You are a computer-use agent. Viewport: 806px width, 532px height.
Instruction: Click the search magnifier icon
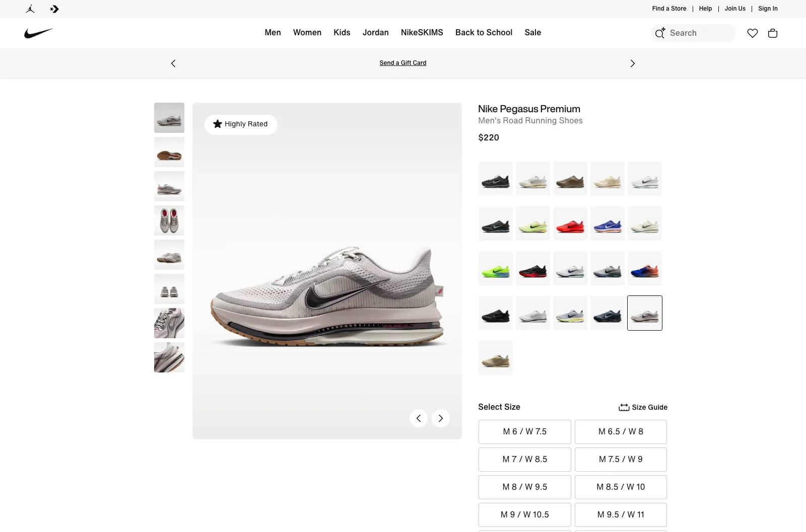(x=660, y=33)
